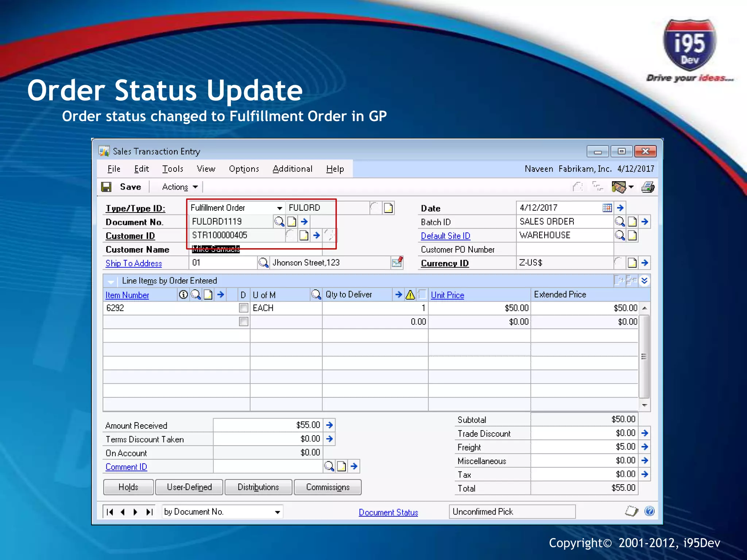Click Default Site ID link
The image size is (747, 560).
(445, 236)
